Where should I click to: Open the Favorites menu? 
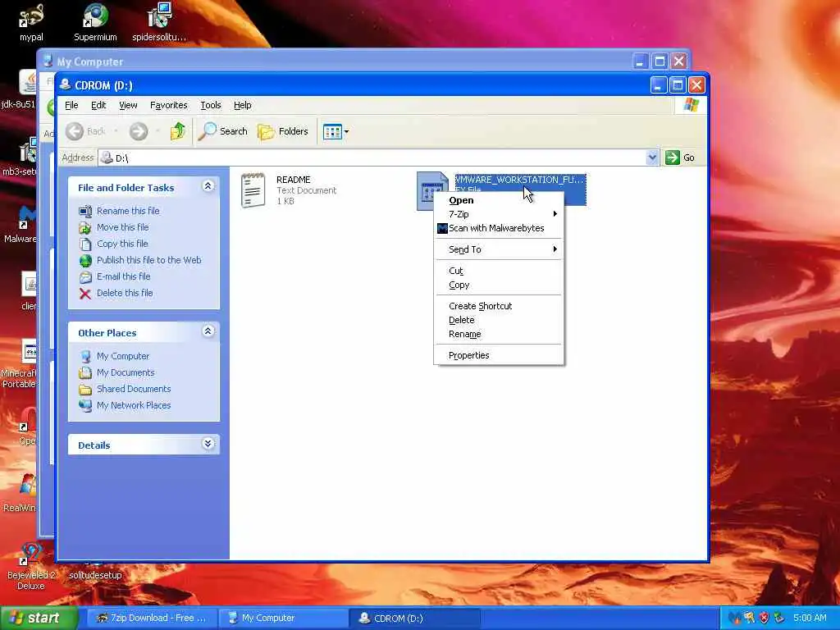(169, 105)
